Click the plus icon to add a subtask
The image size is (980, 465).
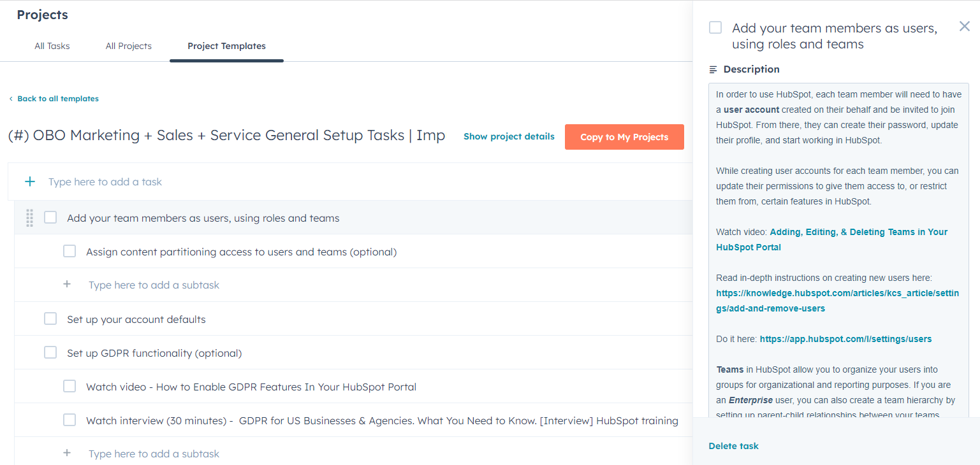[67, 283]
